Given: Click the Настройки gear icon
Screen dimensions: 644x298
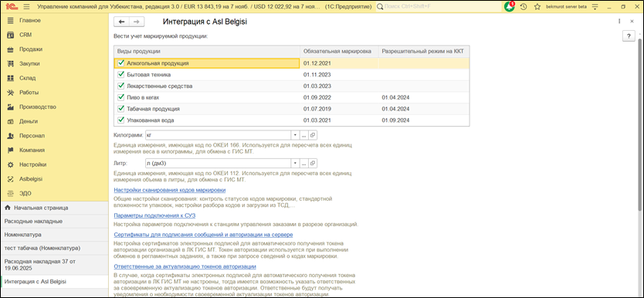Looking at the screenshot, I should (11, 164).
